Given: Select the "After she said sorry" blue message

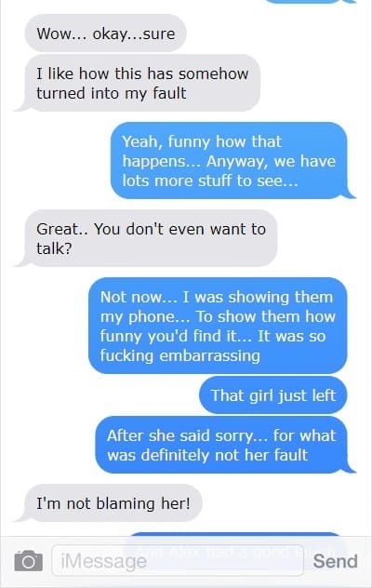Looking at the screenshot, I should [x=226, y=445].
